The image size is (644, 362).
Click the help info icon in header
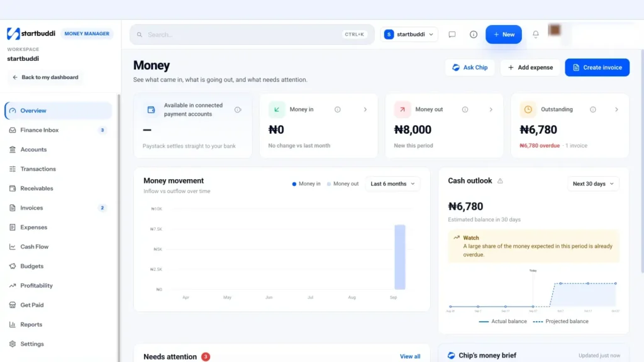coord(474,35)
